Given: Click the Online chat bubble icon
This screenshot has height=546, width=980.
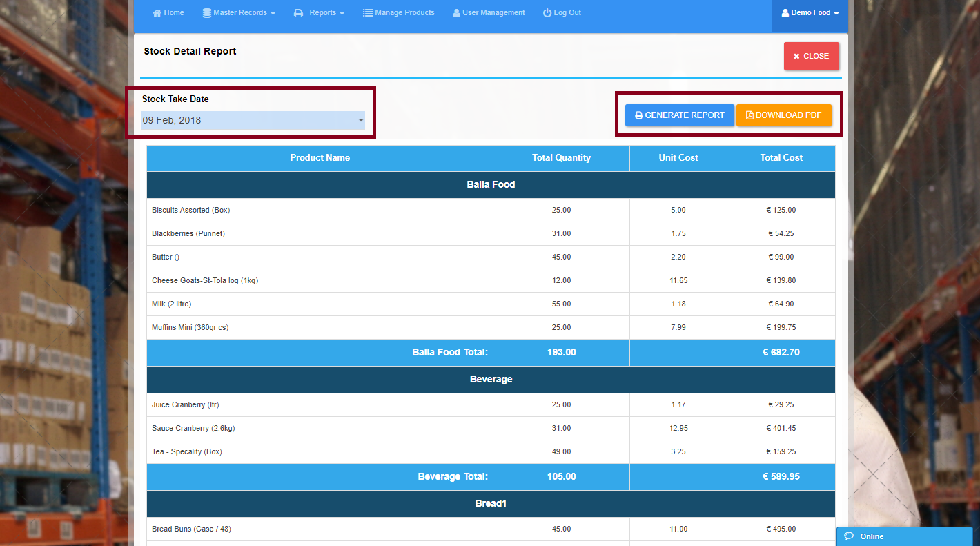Looking at the screenshot, I should click(849, 536).
